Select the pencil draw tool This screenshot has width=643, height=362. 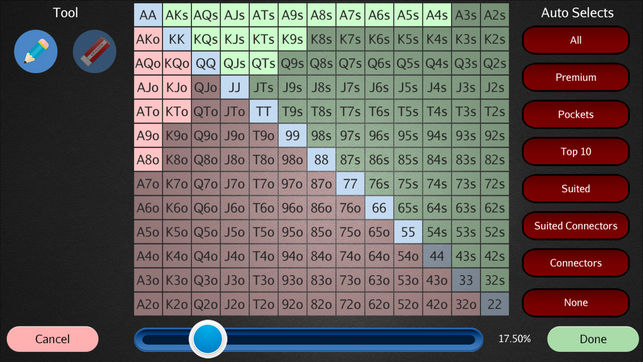click(36, 51)
